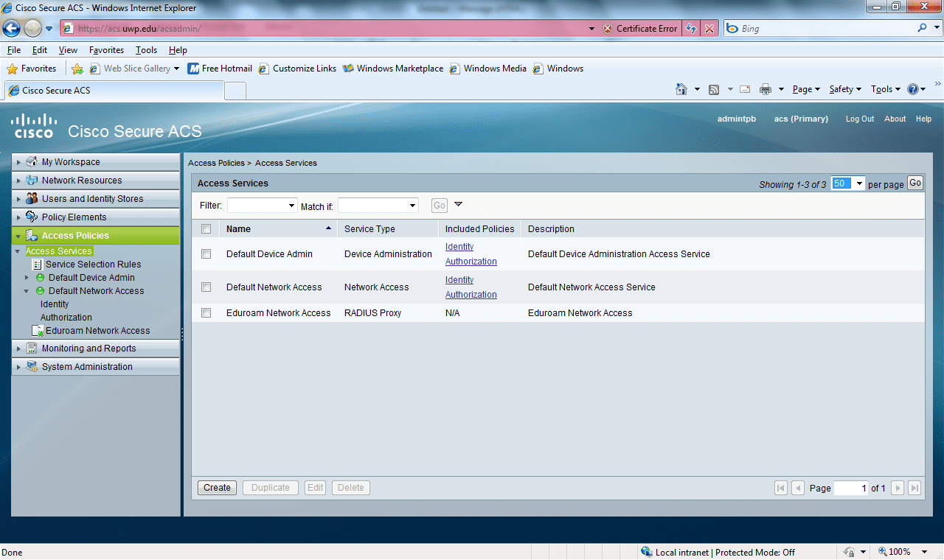Check the select-all header checkbox
The height and width of the screenshot is (560, 944).
pyautogui.click(x=206, y=229)
